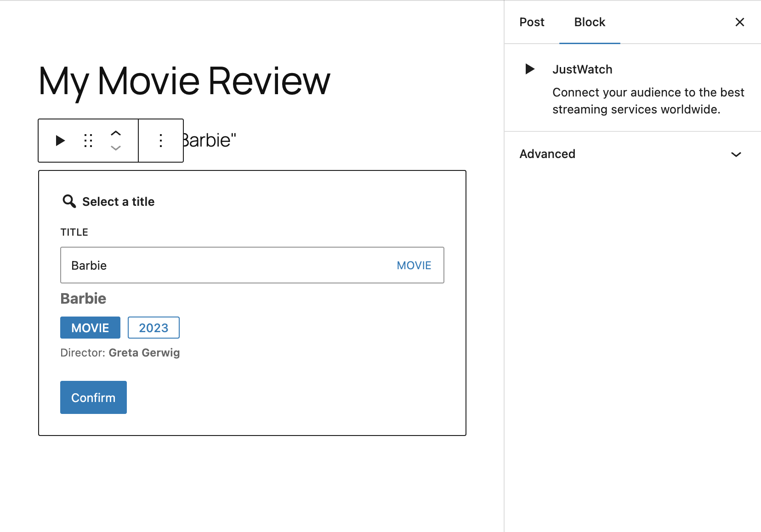
Task: Close the Block settings sidebar
Action: click(739, 22)
